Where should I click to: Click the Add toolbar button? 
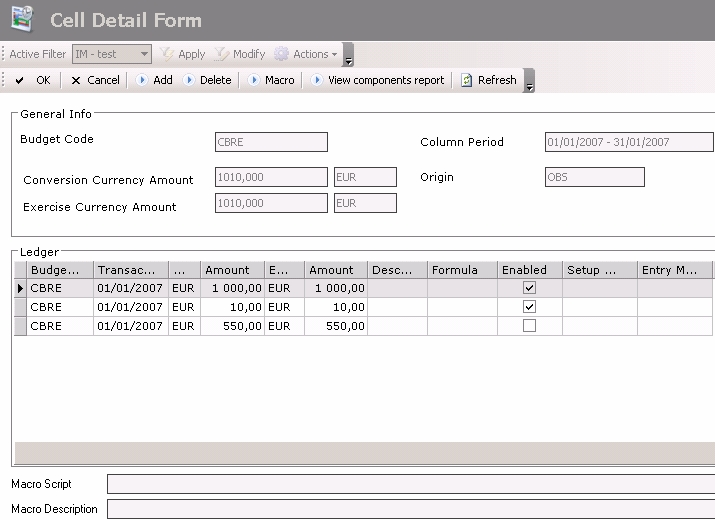click(154, 80)
